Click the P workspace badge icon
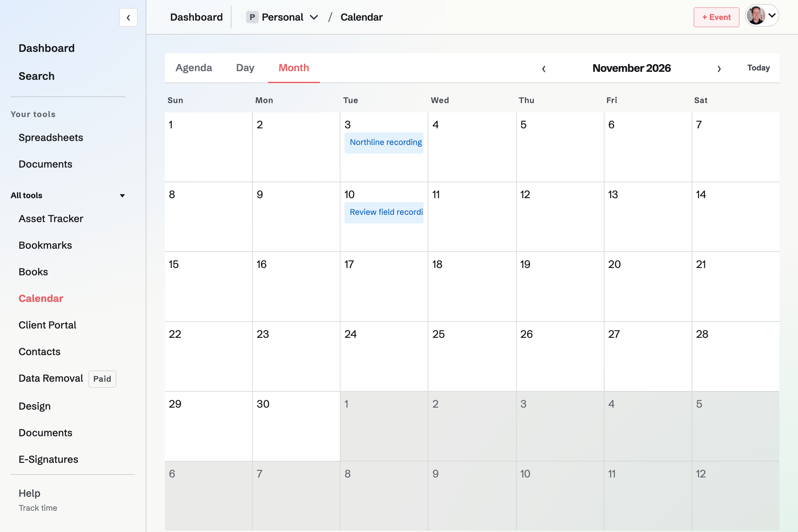Image resolution: width=798 pixels, height=532 pixels. pyautogui.click(x=252, y=17)
